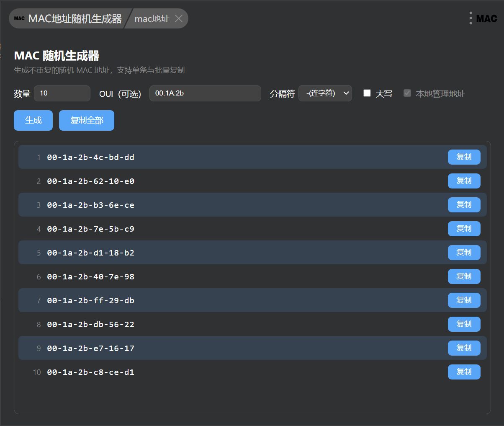
Task: Select the text 00-1a-2b-7e-5b-c9
Action: [90, 229]
